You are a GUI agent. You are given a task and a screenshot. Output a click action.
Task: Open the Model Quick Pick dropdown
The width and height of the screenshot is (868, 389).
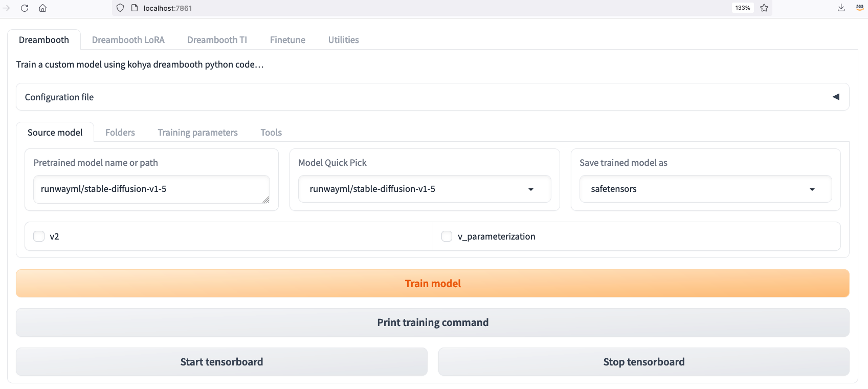425,189
